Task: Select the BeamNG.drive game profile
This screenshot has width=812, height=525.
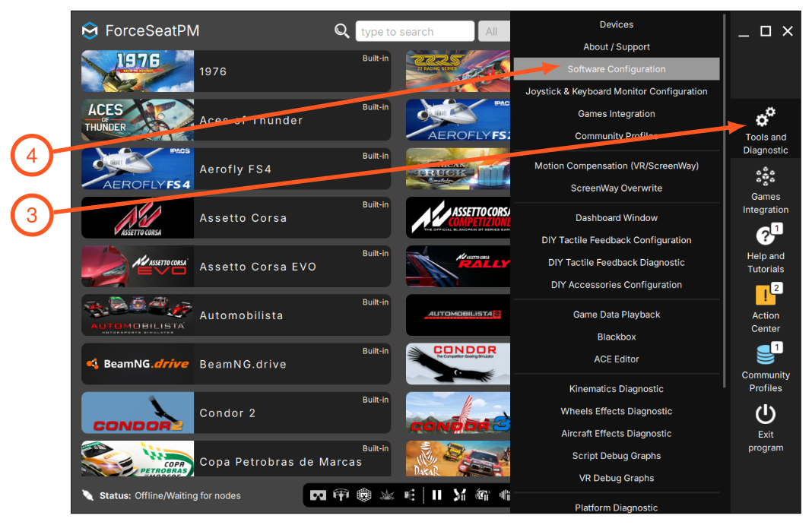Action: [236, 364]
